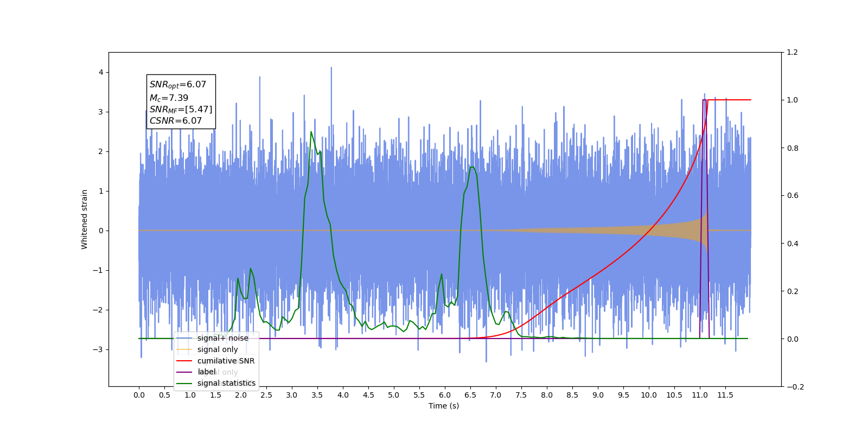Click the 6.5 tick on the time axis
The width and height of the screenshot is (868, 434).
pos(470,395)
